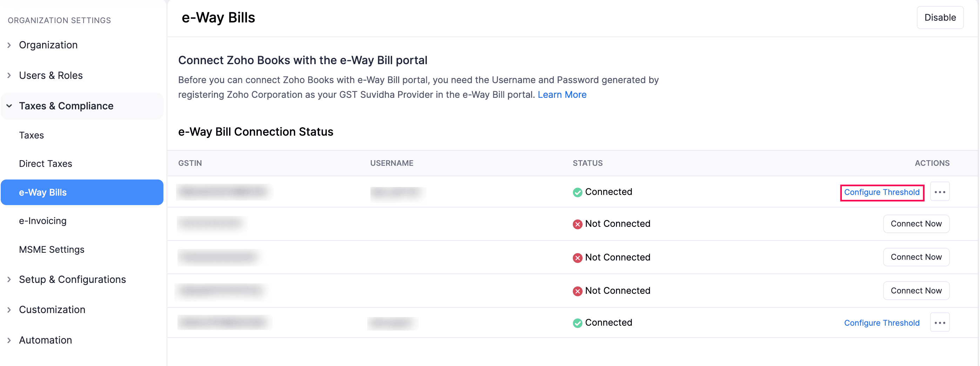Open MSME Settings
This screenshot has width=980, height=366.
point(52,249)
